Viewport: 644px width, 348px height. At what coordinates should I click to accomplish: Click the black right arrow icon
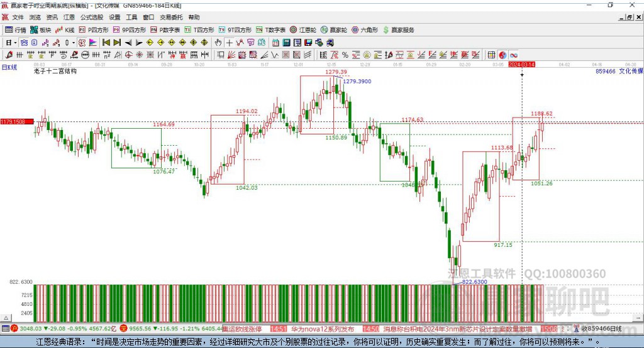pos(139,43)
